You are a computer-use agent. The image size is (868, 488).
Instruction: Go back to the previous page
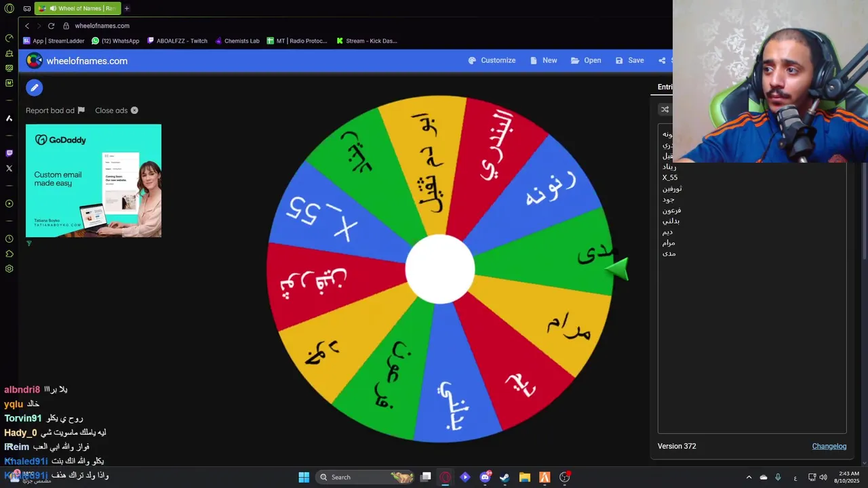[27, 26]
